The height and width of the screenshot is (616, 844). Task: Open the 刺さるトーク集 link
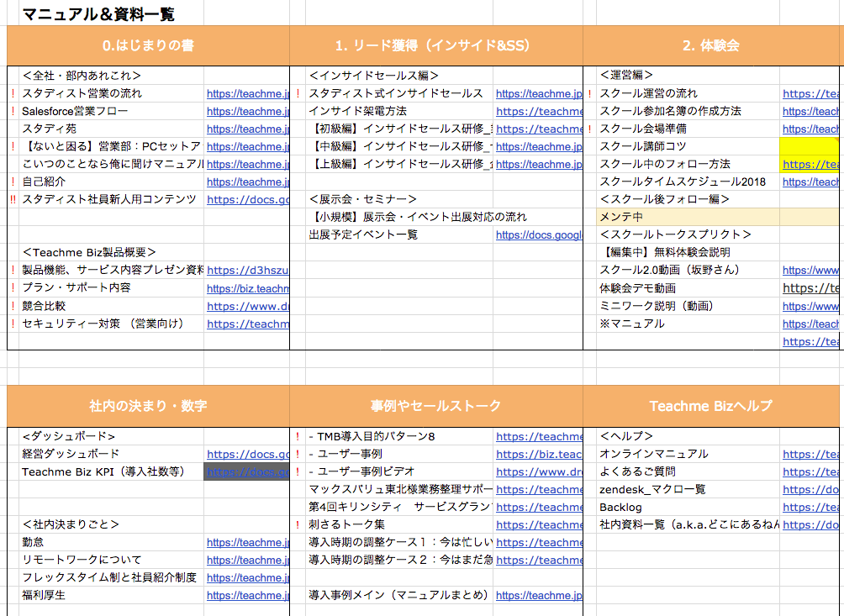tap(539, 524)
